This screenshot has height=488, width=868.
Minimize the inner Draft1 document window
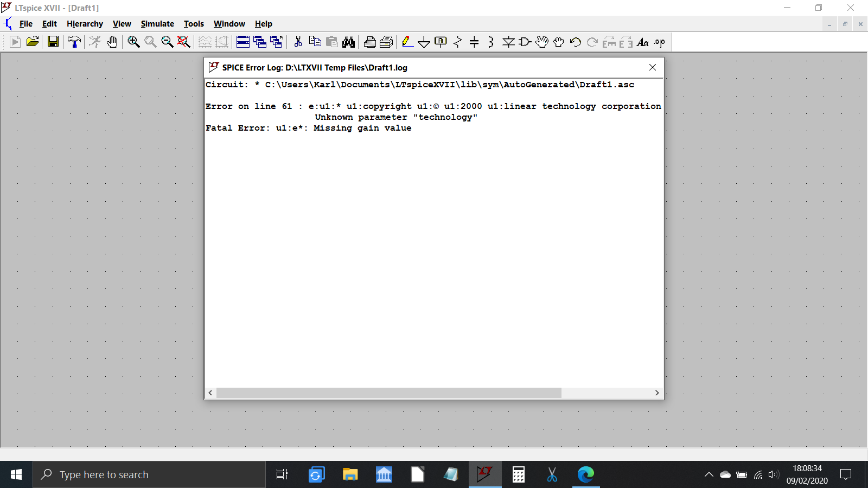tap(829, 24)
